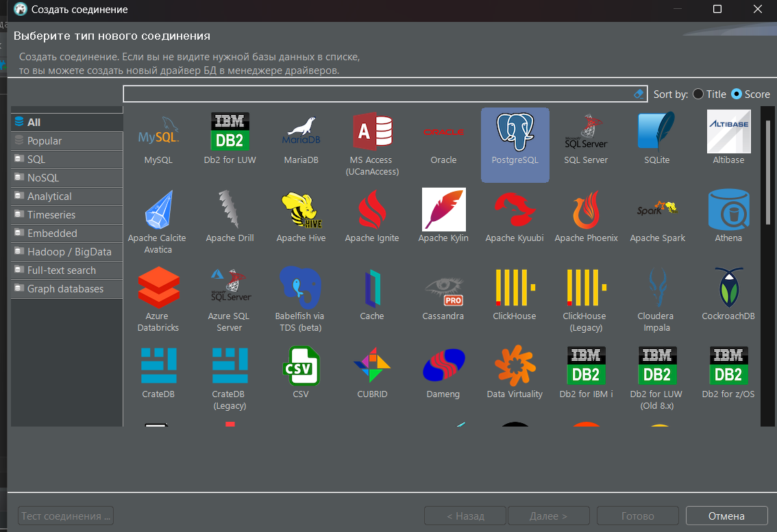Select SQL Server driver icon
The width and height of the screenshot is (777, 532).
point(587,131)
